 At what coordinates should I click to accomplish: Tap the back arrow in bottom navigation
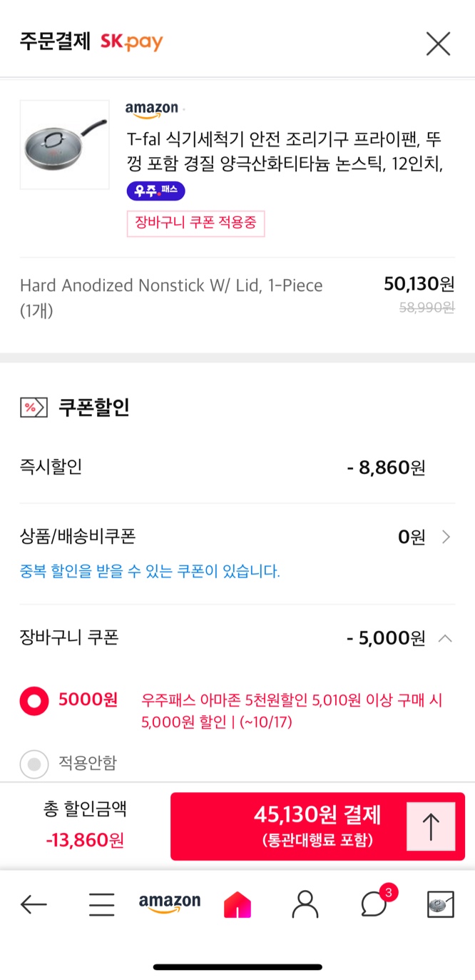(34, 904)
